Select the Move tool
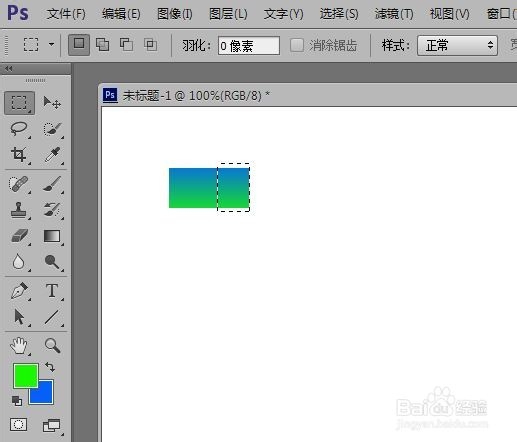517x442 pixels. pos(52,103)
